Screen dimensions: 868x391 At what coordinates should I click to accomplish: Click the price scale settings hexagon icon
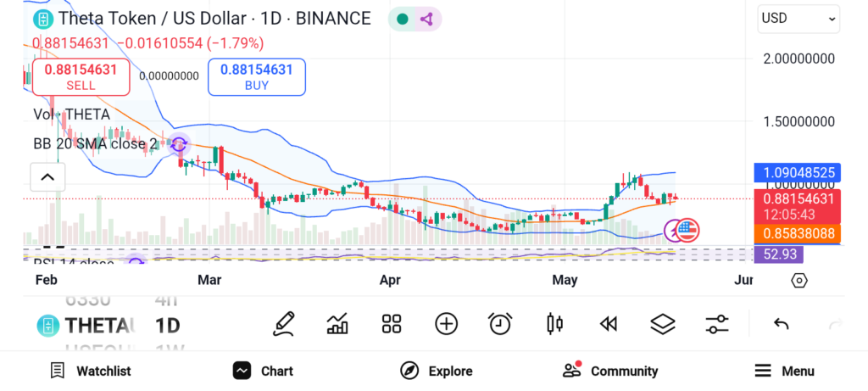click(x=798, y=281)
